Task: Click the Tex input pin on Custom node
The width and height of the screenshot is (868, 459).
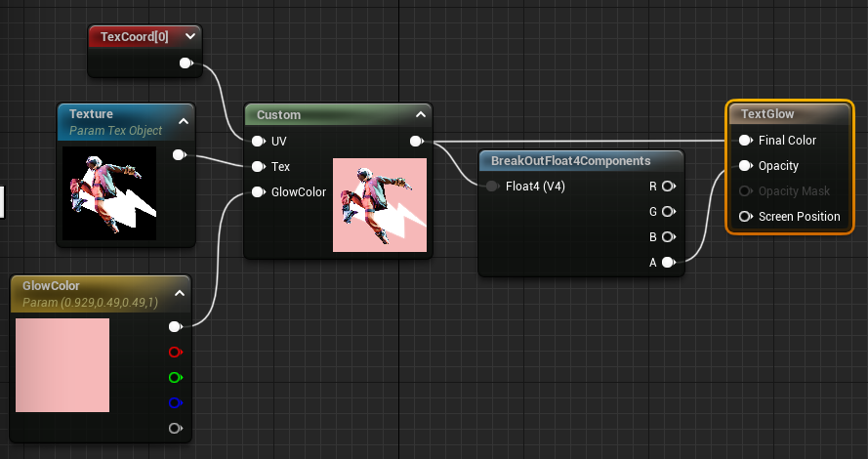Action: pyautogui.click(x=258, y=166)
